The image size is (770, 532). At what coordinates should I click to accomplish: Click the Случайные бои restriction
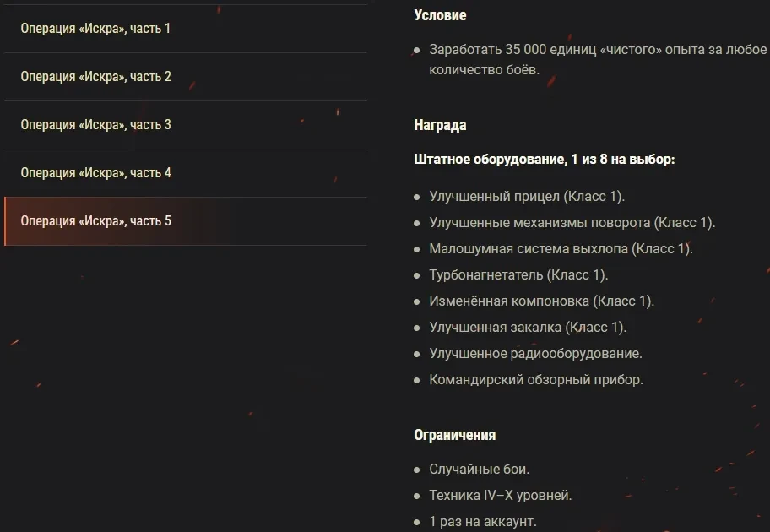click(479, 469)
